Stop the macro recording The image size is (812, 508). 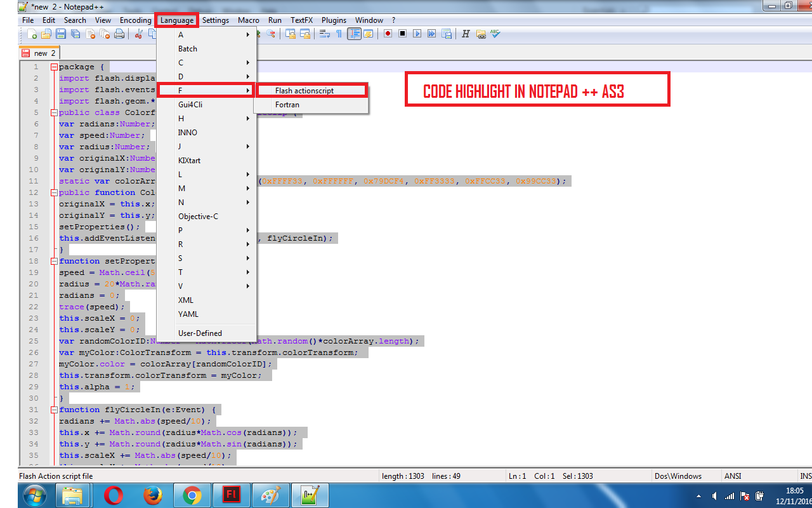click(x=402, y=34)
